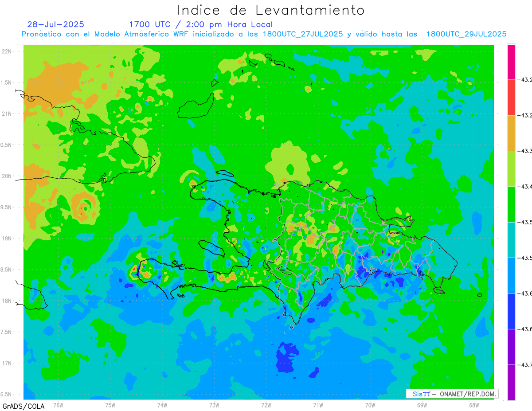532x411 pixels.
Task: Click the '74W' longitude label
Action: click(x=162, y=405)
